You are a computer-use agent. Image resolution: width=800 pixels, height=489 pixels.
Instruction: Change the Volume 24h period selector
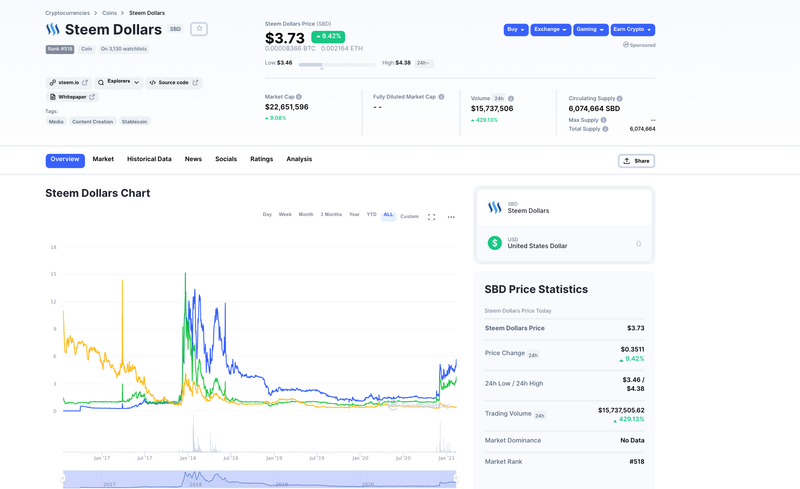pos(499,99)
